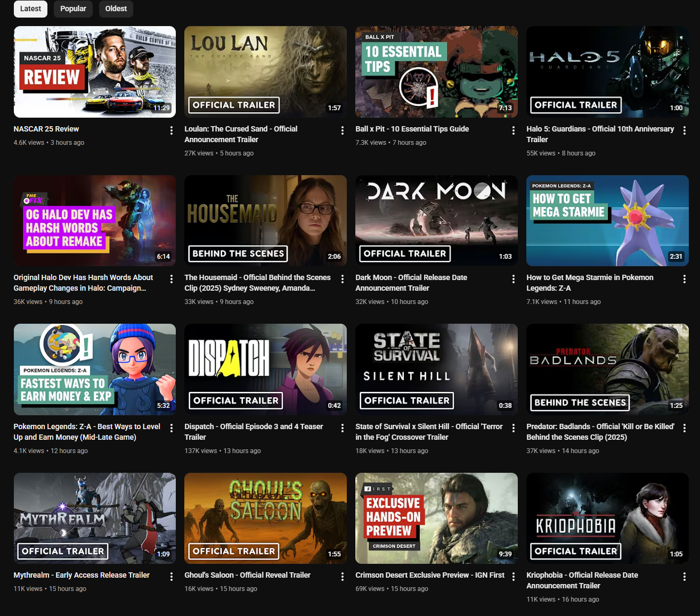The height and width of the screenshot is (616, 700).
Task: Open the Fastest Ways to Earn Money thumbnail
Action: click(x=95, y=369)
